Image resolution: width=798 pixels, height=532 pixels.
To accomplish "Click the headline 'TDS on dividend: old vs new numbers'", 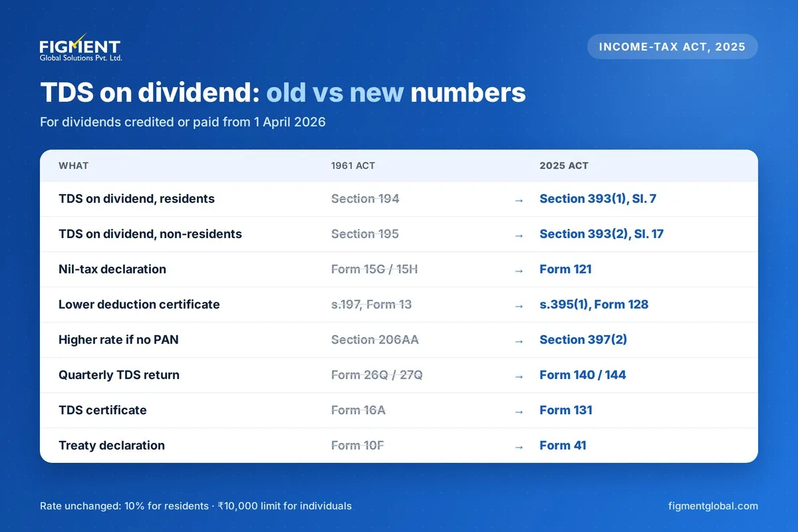I will click(283, 92).
